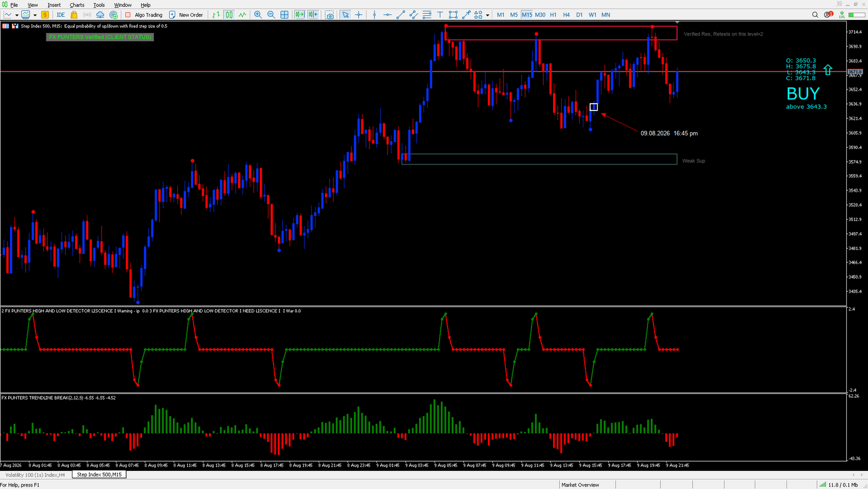Click the chart shift triangle marker
Screen dimensions: 868x489
[x=677, y=23]
